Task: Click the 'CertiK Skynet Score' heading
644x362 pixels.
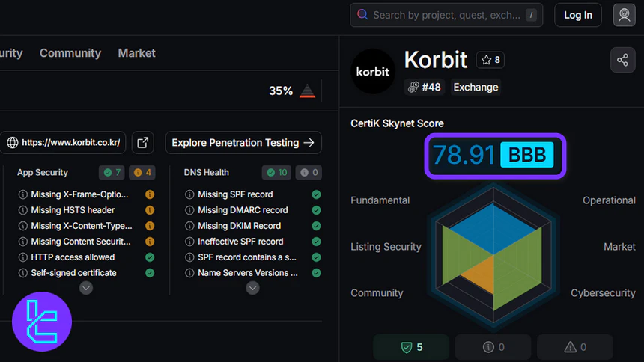Action: [397, 123]
